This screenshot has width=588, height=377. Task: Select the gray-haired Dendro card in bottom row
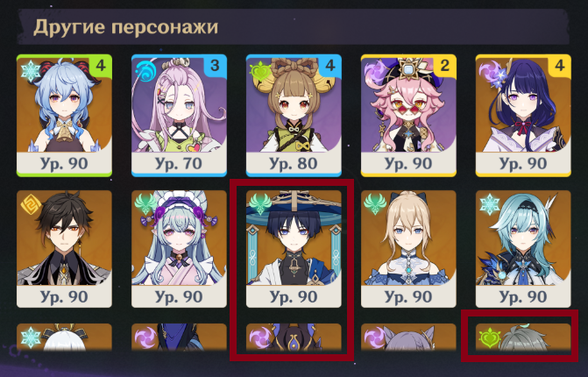pyautogui.click(x=523, y=337)
